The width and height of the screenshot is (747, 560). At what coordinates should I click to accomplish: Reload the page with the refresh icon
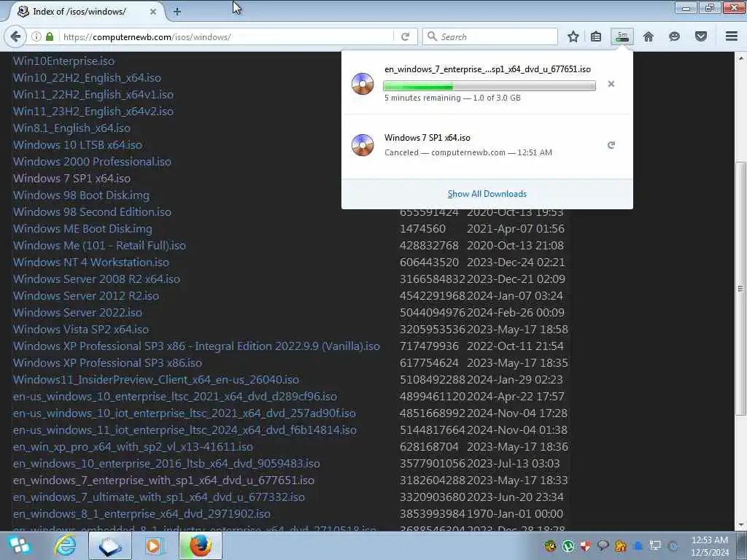point(406,36)
